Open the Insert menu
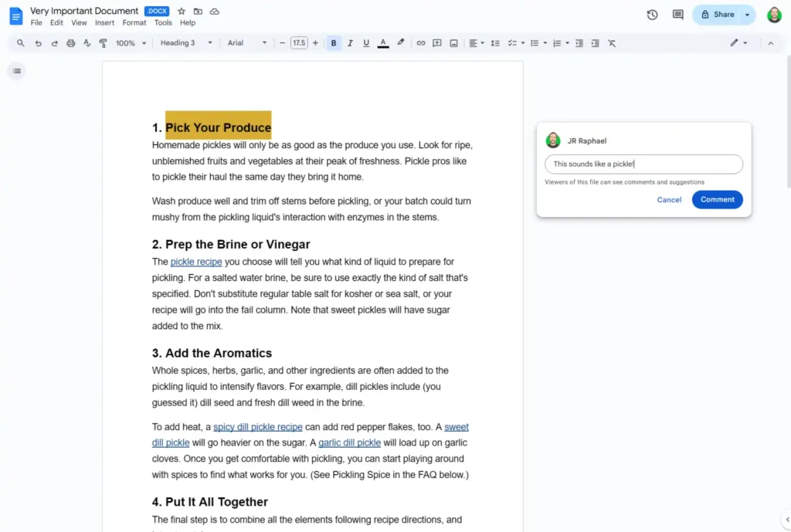 (104, 23)
